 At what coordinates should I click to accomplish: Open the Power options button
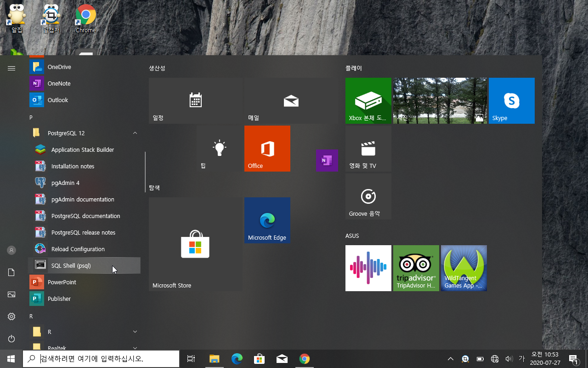[11, 339]
